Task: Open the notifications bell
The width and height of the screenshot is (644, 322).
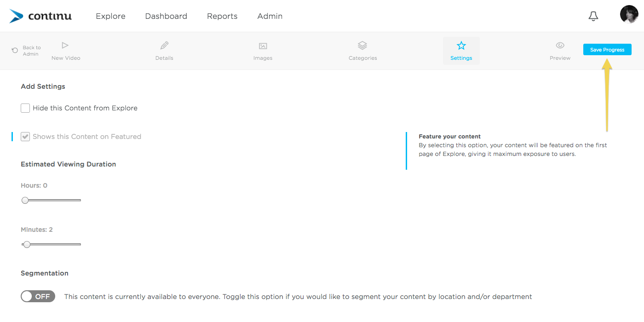Action: pyautogui.click(x=593, y=16)
